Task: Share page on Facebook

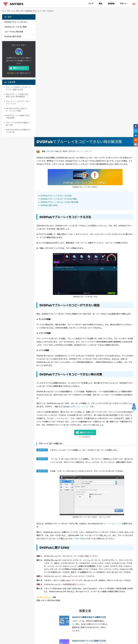Action: click(x=136, y=126)
